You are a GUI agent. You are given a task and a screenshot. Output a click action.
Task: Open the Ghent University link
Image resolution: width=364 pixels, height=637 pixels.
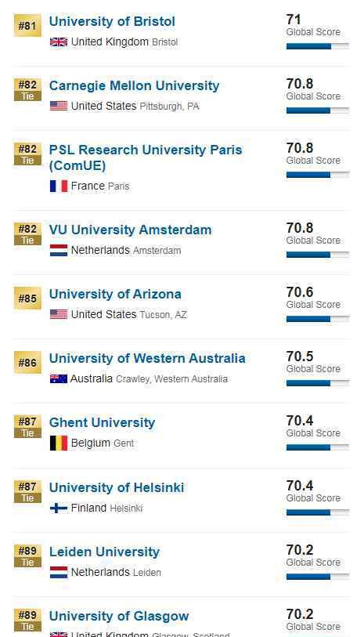pyautogui.click(x=102, y=422)
